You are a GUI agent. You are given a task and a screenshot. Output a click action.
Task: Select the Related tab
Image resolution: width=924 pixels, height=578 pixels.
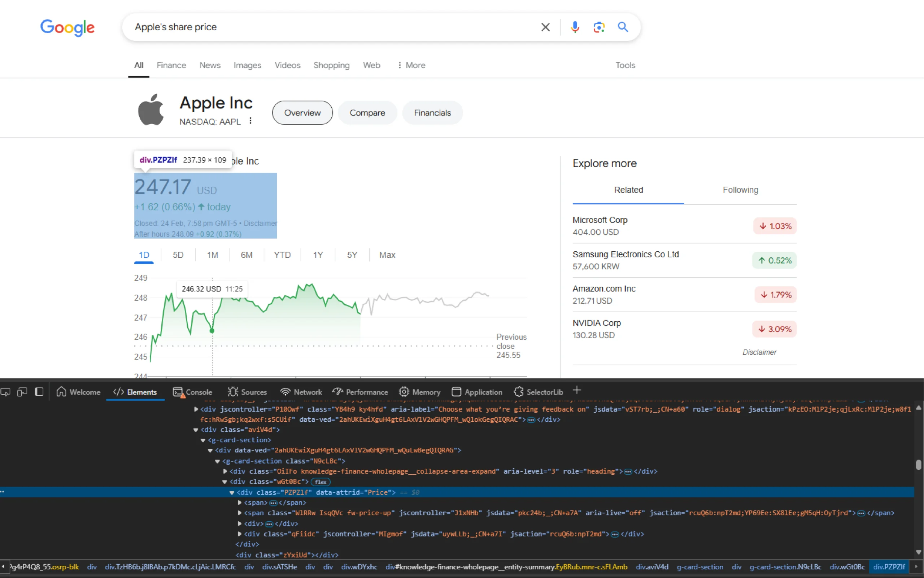pyautogui.click(x=628, y=190)
